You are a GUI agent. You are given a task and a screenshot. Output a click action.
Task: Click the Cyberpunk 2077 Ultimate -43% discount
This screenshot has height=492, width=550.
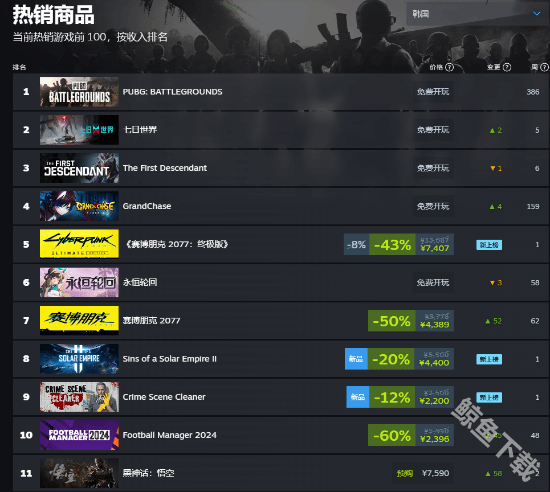coord(392,244)
